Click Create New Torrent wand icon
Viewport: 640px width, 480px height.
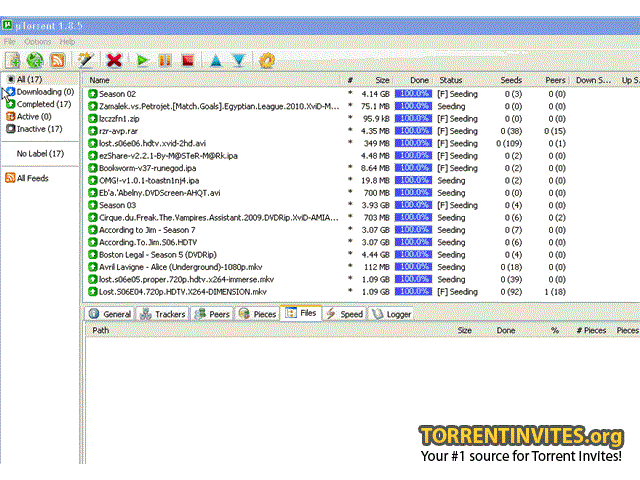pyautogui.click(x=86, y=60)
